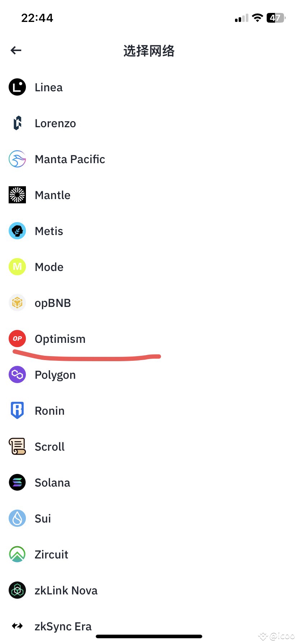Tap the Polygon network name

(55, 375)
